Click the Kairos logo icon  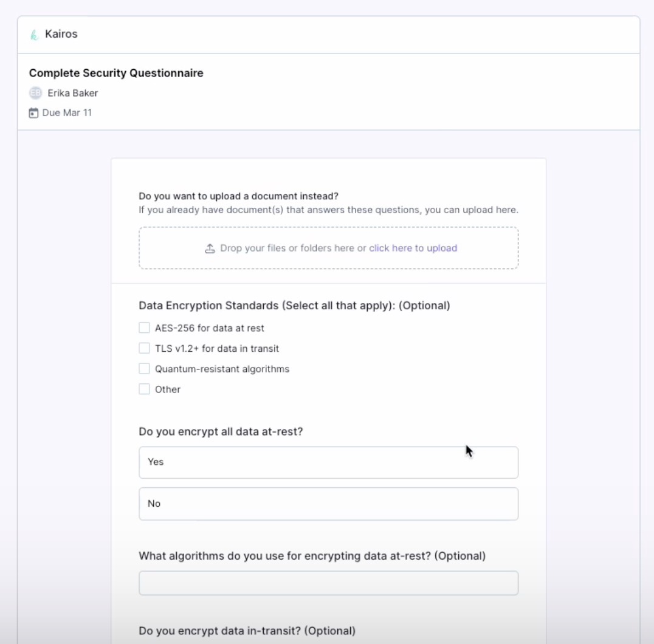pyautogui.click(x=34, y=35)
